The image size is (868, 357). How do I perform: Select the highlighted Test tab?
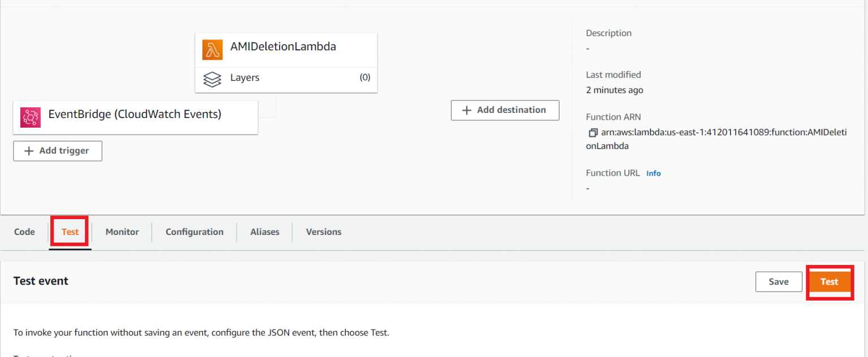click(70, 232)
